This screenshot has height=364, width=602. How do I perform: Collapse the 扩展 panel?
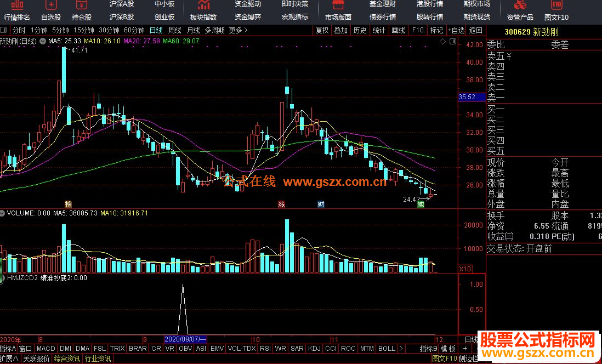click(9, 359)
